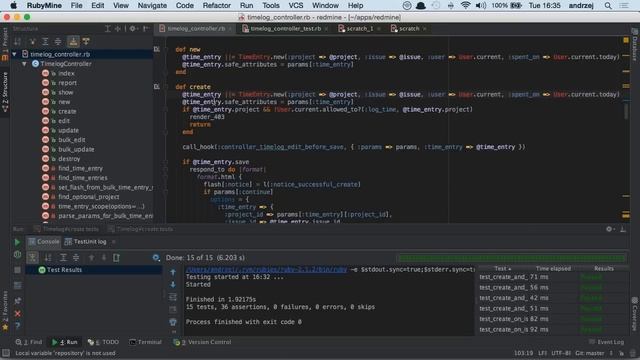Open Version Control tool window button
640x360 pixels.
tap(203, 342)
